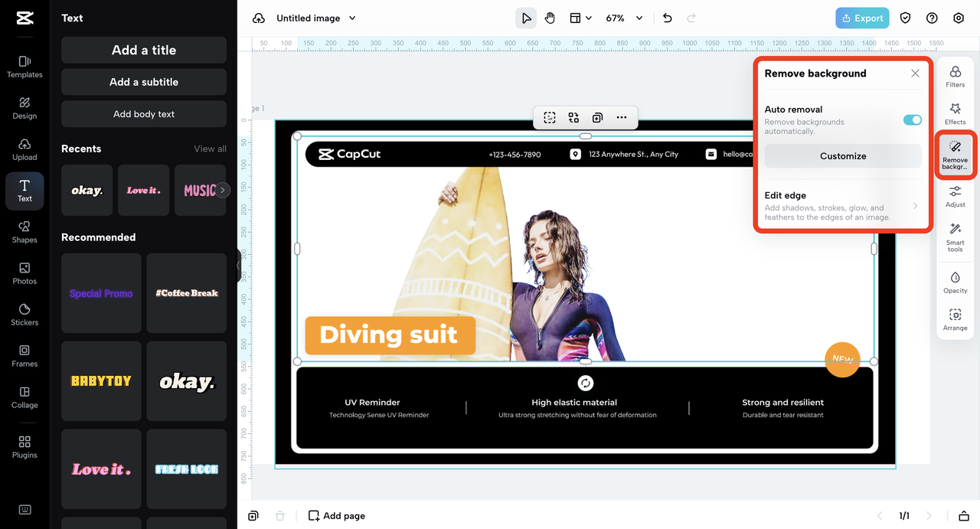Viewport: 980px width, 529px height.
Task: Open the Remove background tool
Action: tap(955, 155)
